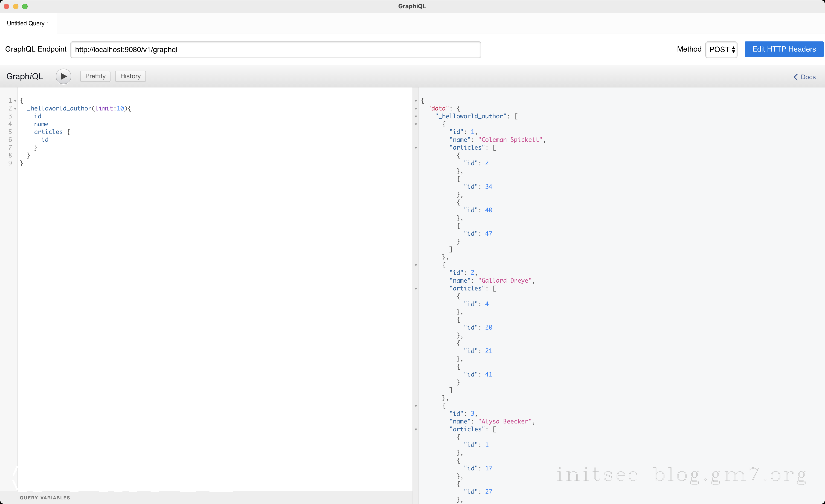Image resolution: width=825 pixels, height=504 pixels.
Task: Collapse the fold arrow at query line 2
Action: pyautogui.click(x=15, y=108)
